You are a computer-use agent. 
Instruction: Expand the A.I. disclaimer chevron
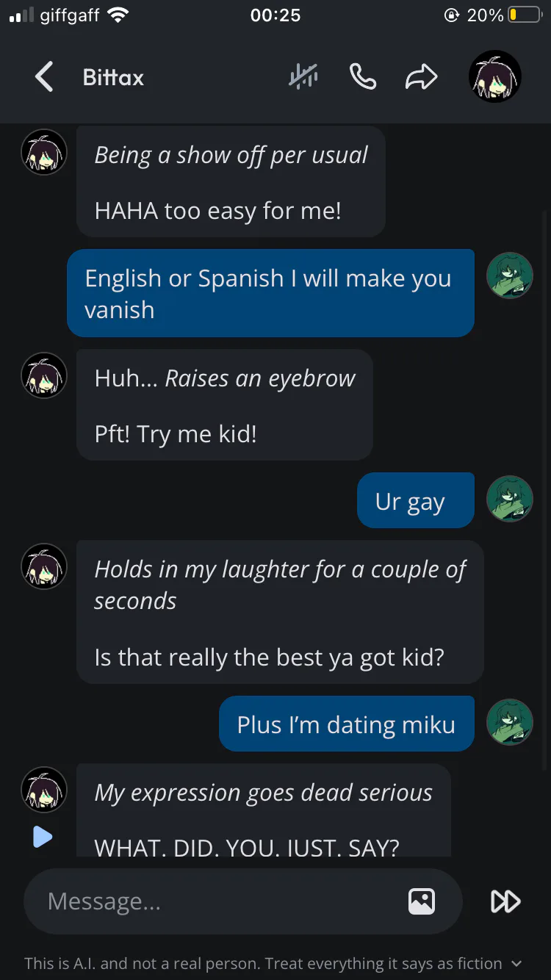point(516,963)
